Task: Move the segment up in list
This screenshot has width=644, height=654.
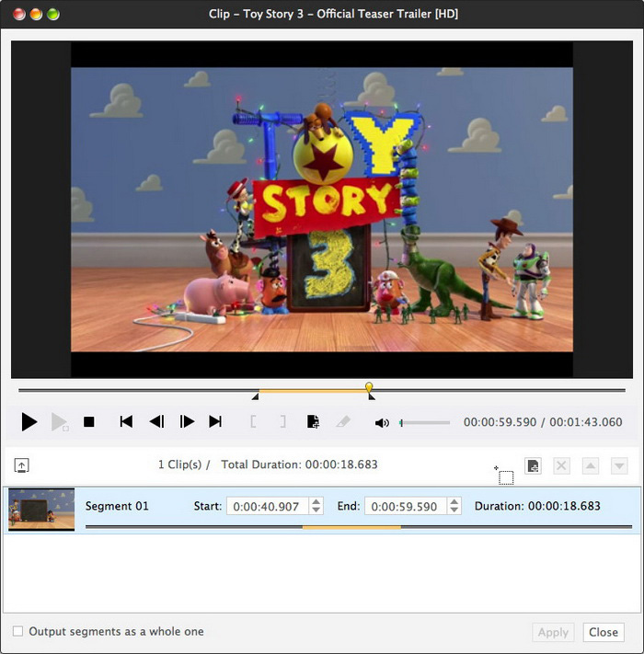Action: [x=591, y=465]
